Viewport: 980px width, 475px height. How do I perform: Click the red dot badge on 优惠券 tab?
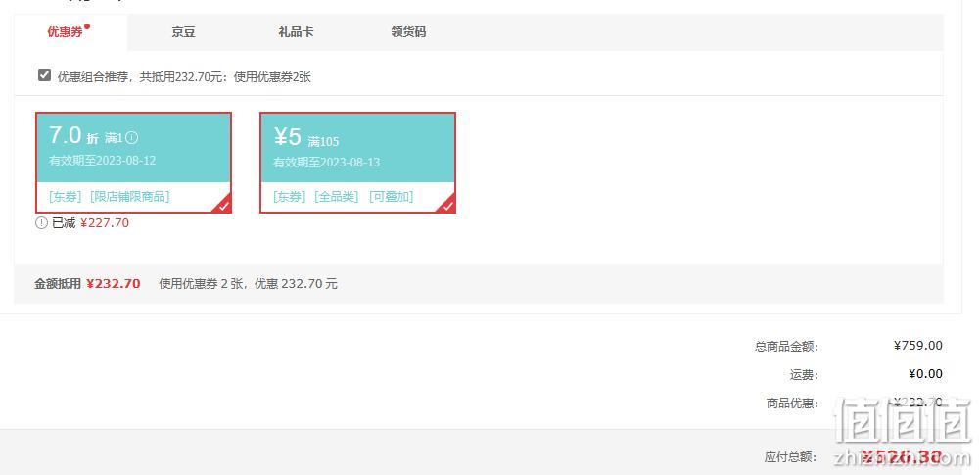pyautogui.click(x=87, y=26)
